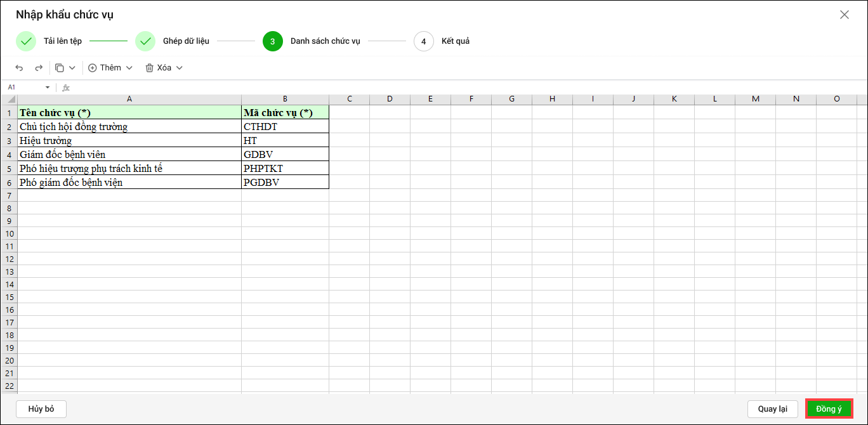Click the formula bar input field
The height and width of the screenshot is (425, 868).
(x=444, y=88)
